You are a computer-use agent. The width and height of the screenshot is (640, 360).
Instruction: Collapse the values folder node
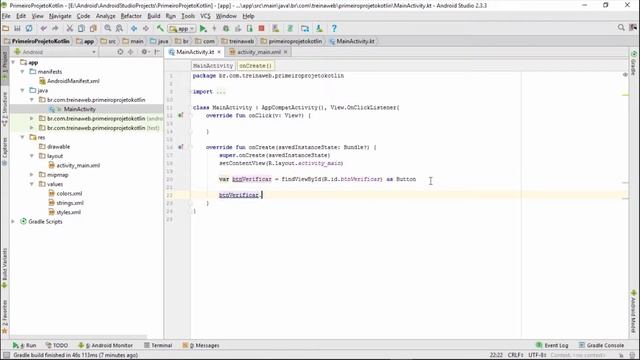tap(32, 184)
